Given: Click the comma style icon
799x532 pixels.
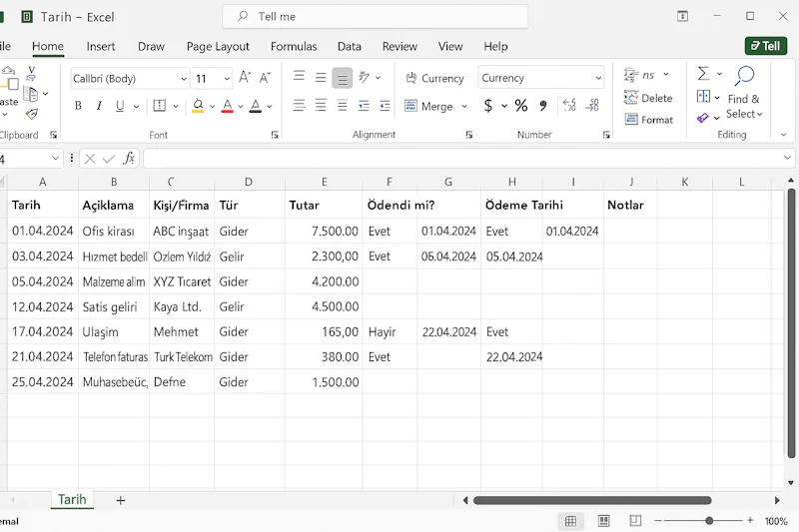Looking at the screenshot, I should 543,106.
